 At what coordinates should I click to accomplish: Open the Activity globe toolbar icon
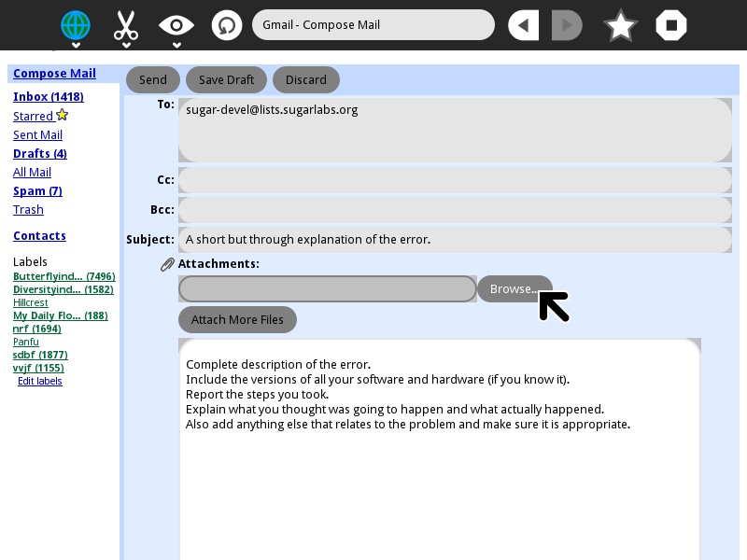76,25
